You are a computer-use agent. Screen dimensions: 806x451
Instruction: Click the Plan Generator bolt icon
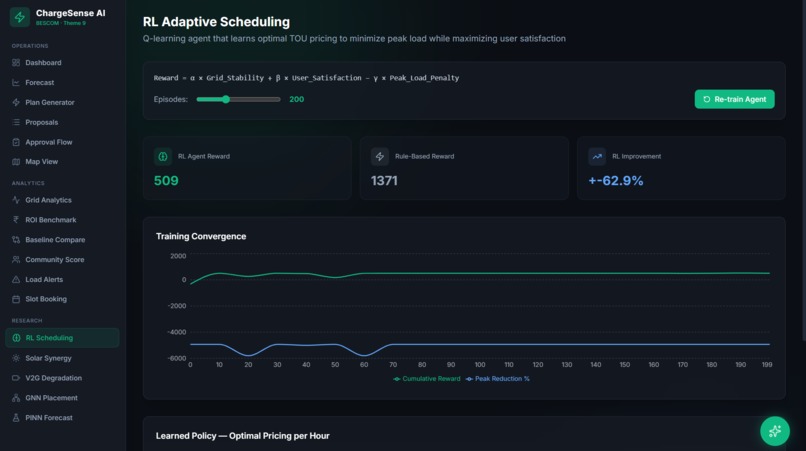click(x=16, y=102)
